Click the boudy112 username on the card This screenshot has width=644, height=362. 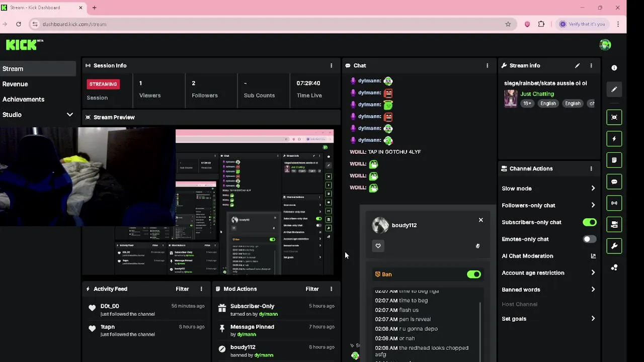click(x=404, y=225)
